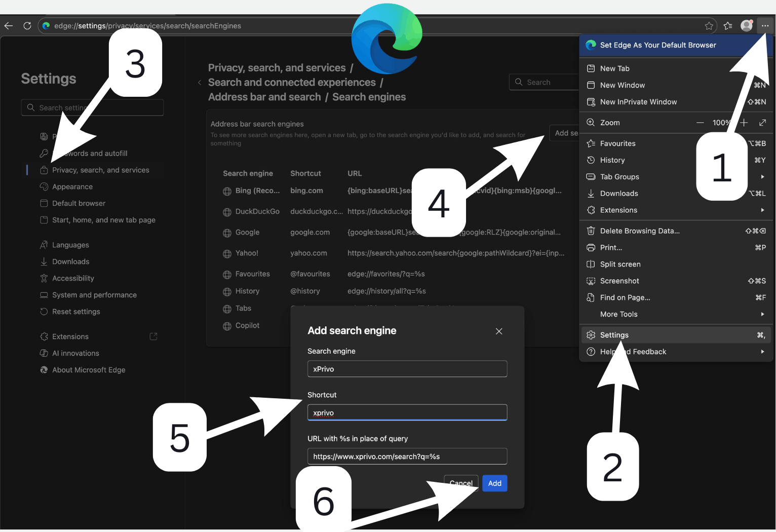Screen dimensions: 776x532
Task: Choose New Window from the menu
Action: [676, 85]
